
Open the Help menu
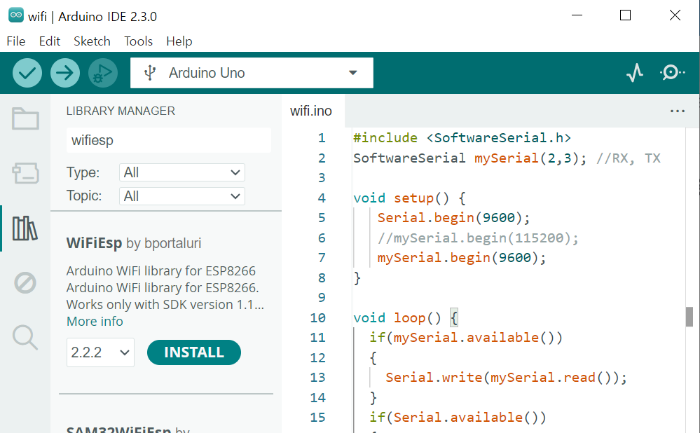pyautogui.click(x=179, y=42)
